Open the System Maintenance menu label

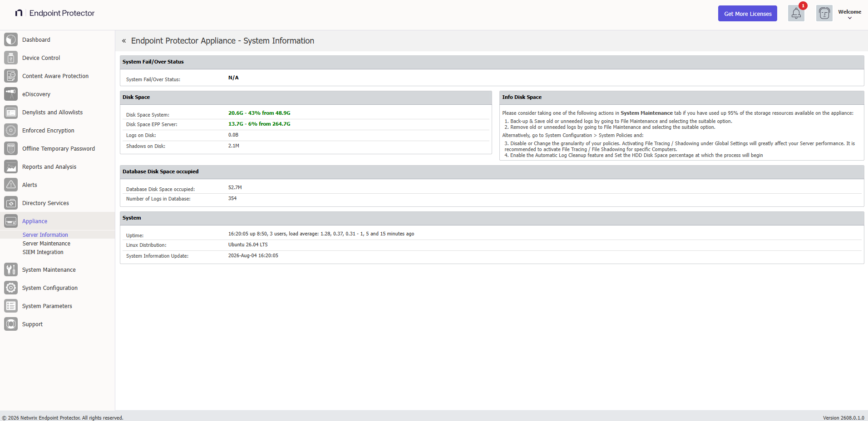point(49,269)
